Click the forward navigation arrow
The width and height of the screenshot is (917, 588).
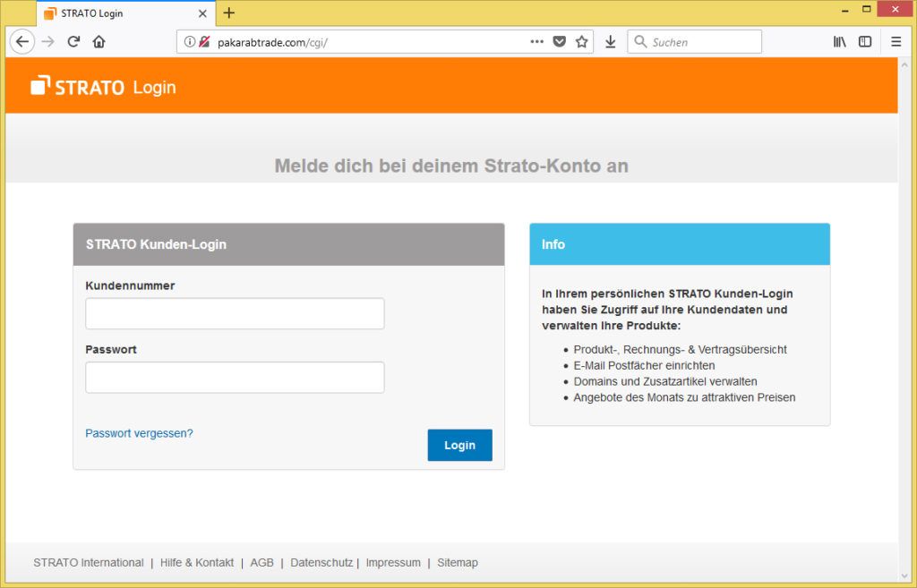coord(48,41)
